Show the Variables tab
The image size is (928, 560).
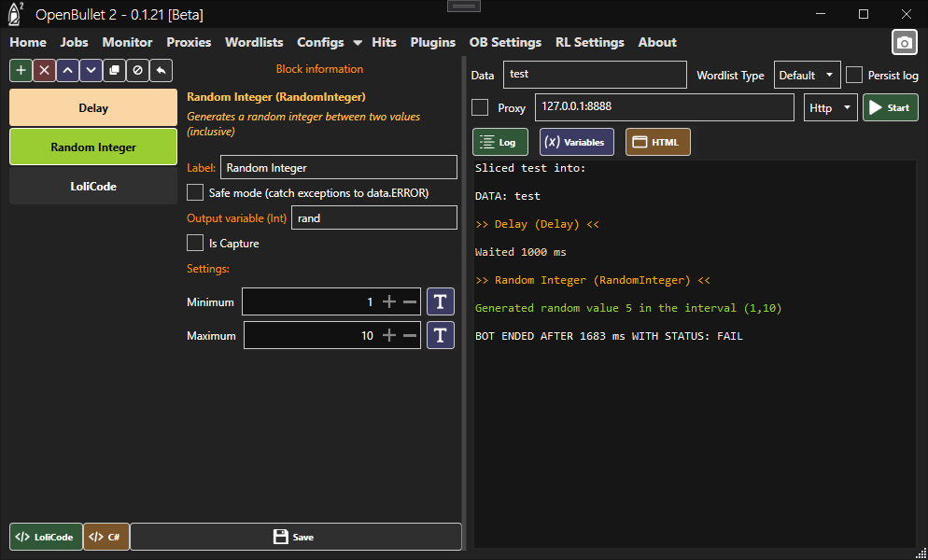click(x=576, y=142)
